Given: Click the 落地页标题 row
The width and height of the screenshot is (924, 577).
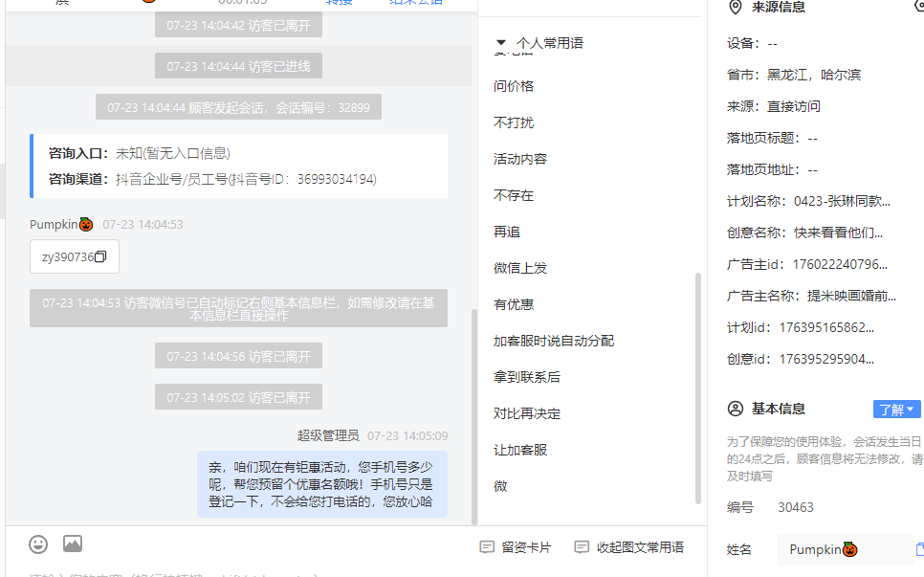Looking at the screenshot, I should pos(773,138).
